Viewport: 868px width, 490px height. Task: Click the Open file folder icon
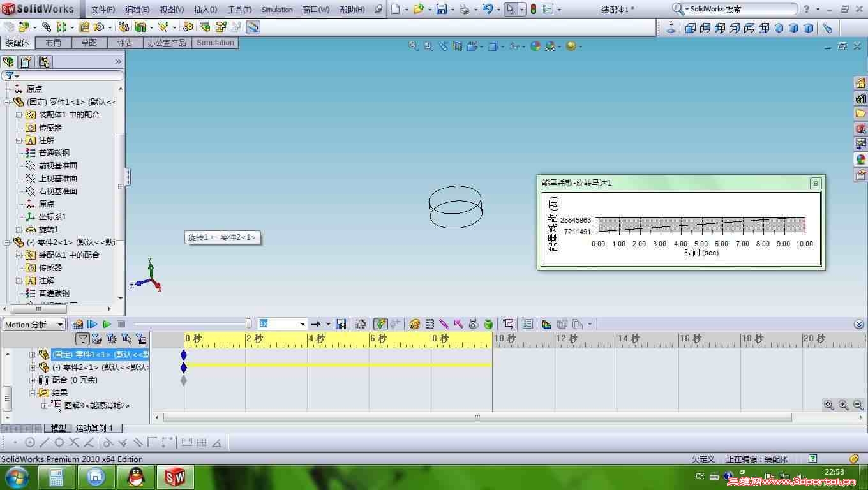[418, 9]
